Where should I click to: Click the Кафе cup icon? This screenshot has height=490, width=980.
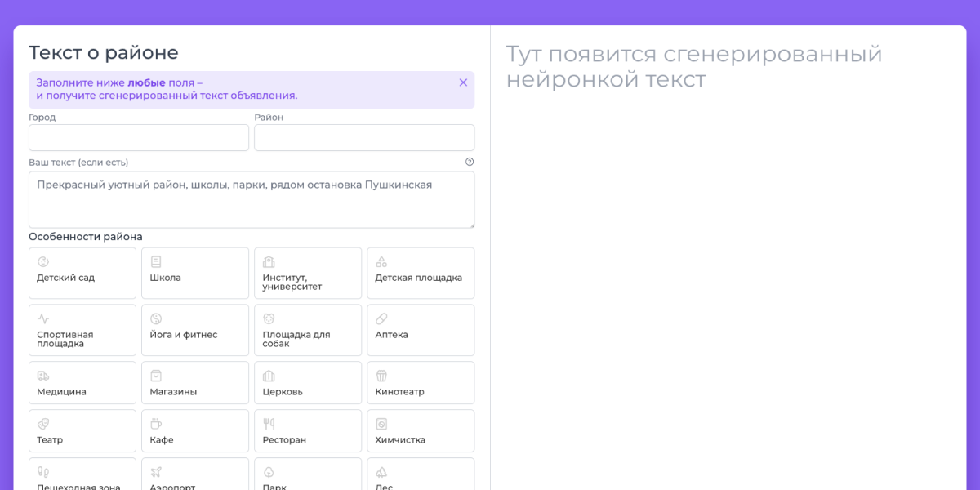[x=156, y=424]
